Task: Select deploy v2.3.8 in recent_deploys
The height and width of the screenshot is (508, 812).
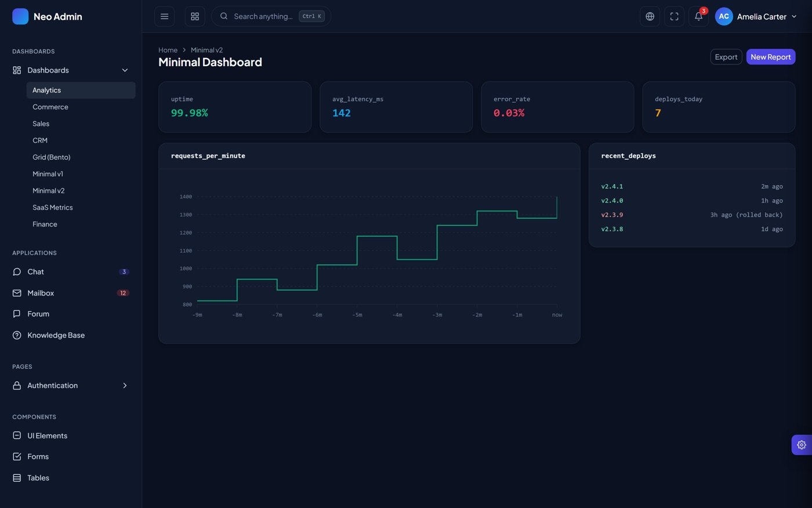Action: point(612,229)
